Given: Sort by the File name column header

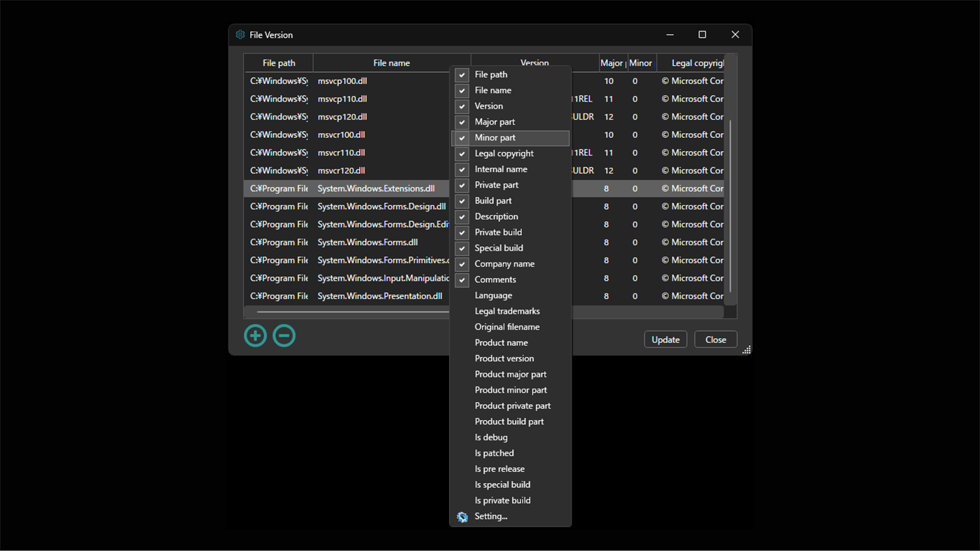Looking at the screenshot, I should (x=392, y=62).
